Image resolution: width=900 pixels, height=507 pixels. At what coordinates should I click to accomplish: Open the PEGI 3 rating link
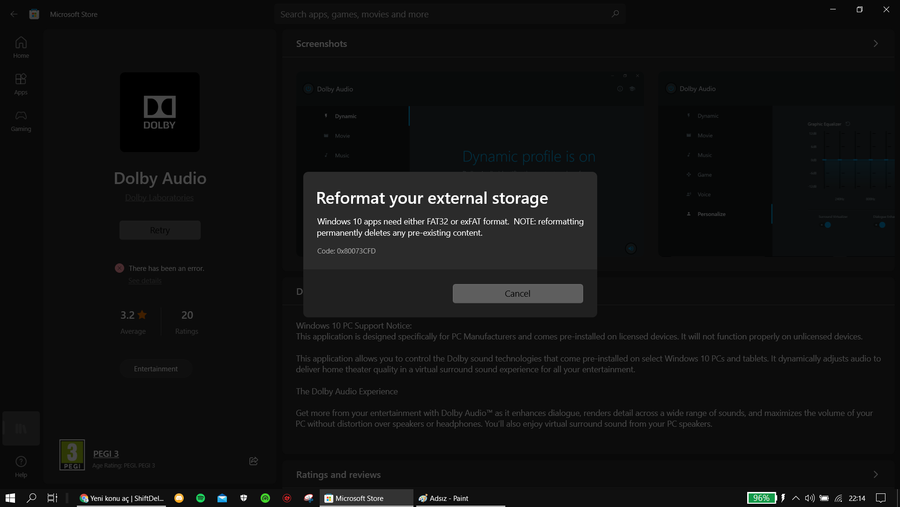(107, 454)
